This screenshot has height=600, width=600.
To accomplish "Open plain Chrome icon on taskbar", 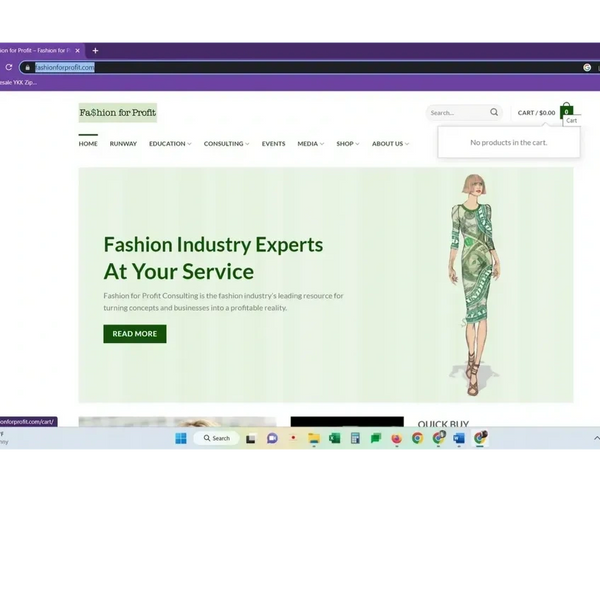I will pyautogui.click(x=417, y=438).
